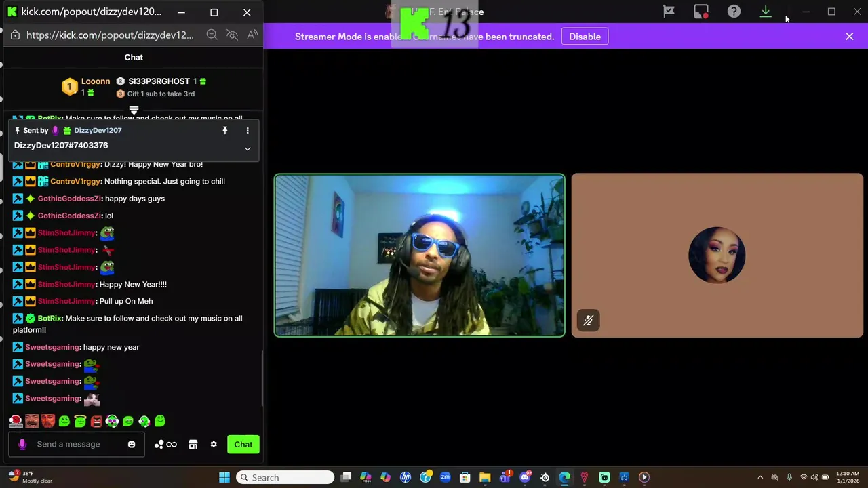Click the channel points infinity icon
This screenshot has height=488, width=868.
(x=165, y=445)
